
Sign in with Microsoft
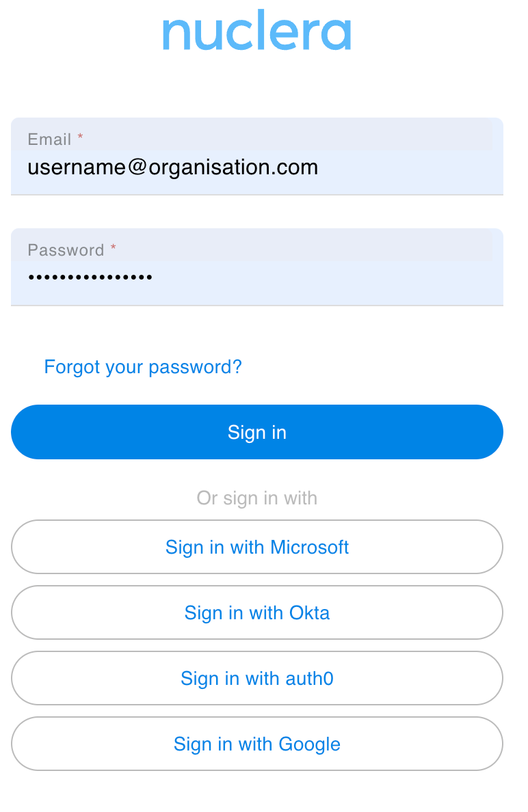pyautogui.click(x=256, y=547)
